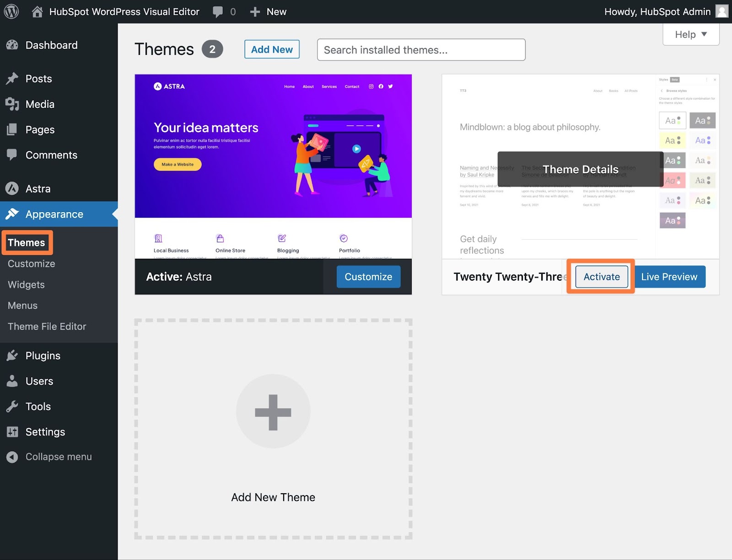Open the Astra menu item

[38, 188]
